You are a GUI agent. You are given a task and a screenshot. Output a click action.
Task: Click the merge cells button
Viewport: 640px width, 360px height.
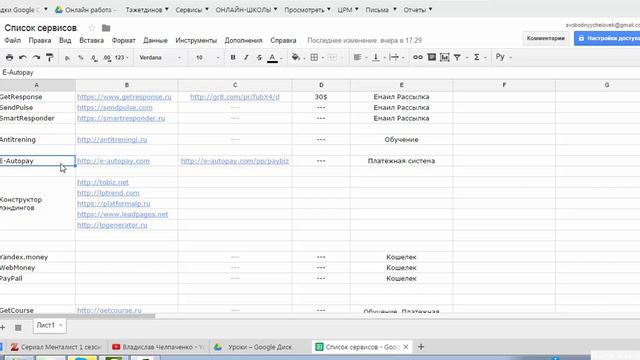332,58
